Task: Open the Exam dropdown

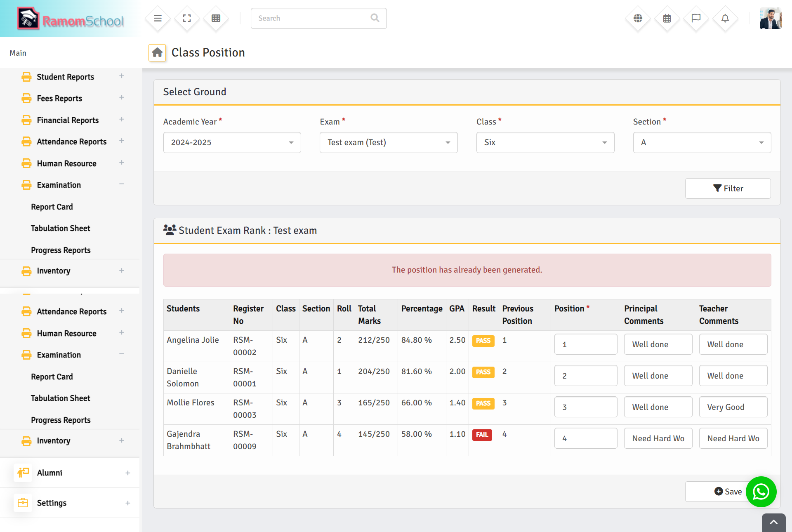Action: coord(389,142)
